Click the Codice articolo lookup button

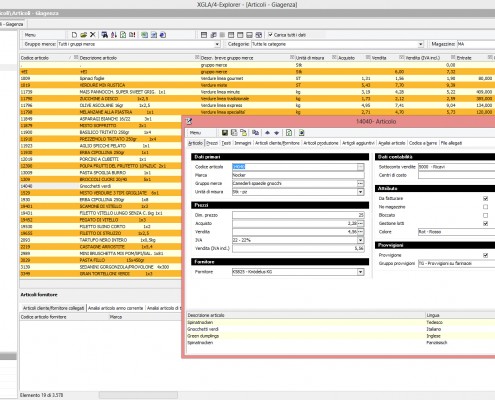point(360,167)
